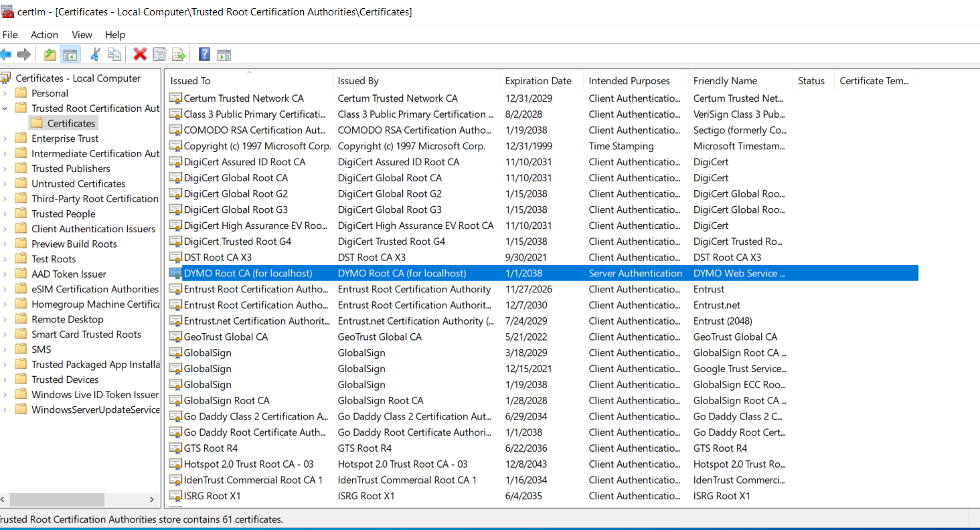Screen dimensions: 980x530
Task: Collapse the Trusted Root Certification Authorities node
Action: tap(5, 108)
